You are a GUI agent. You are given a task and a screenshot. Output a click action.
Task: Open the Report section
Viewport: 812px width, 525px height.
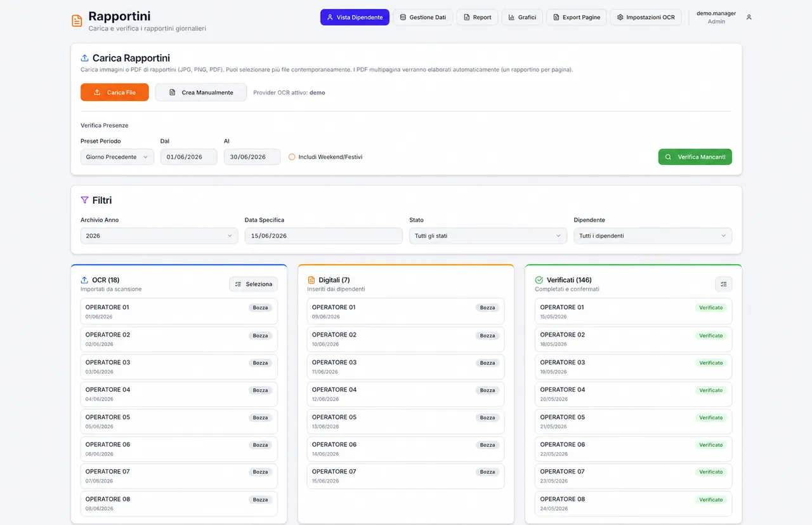tap(477, 17)
